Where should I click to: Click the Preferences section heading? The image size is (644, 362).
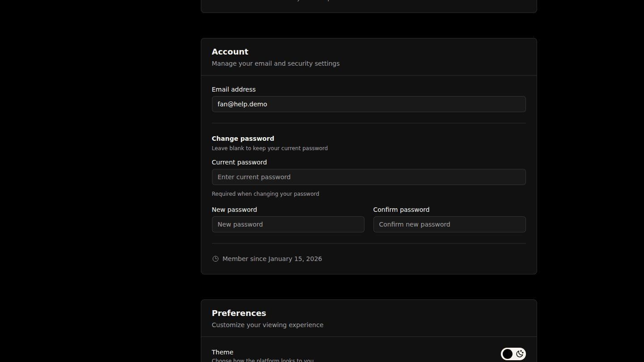coord(239,313)
